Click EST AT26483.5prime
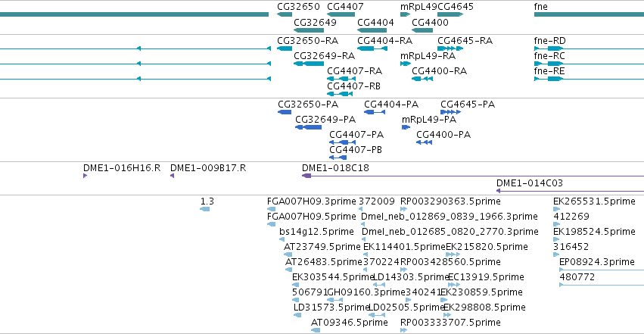644x334 pixels. pos(324,262)
